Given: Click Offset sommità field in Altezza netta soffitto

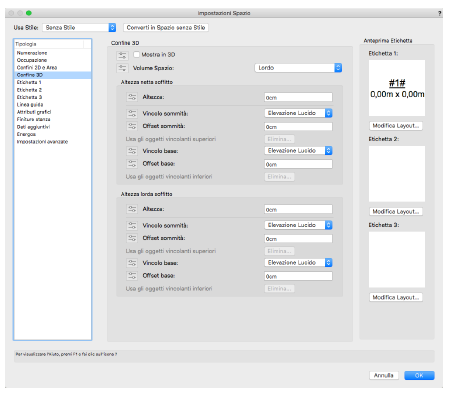Looking at the screenshot, I should (x=298, y=127).
